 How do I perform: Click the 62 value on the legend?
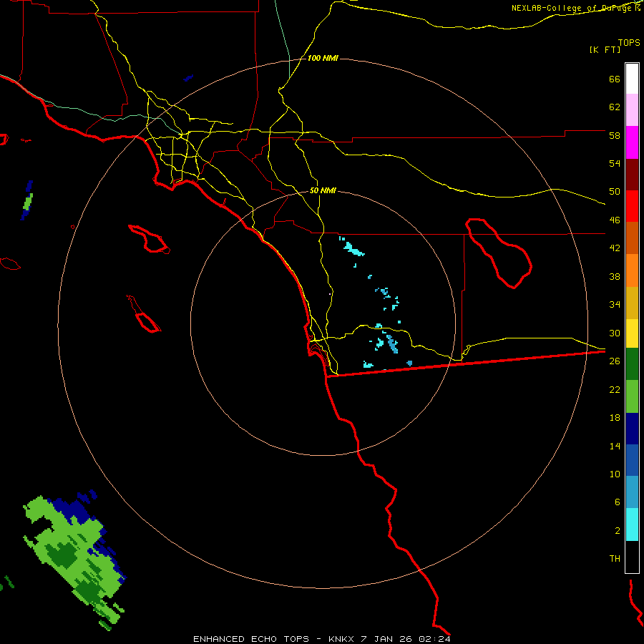[x=615, y=107]
